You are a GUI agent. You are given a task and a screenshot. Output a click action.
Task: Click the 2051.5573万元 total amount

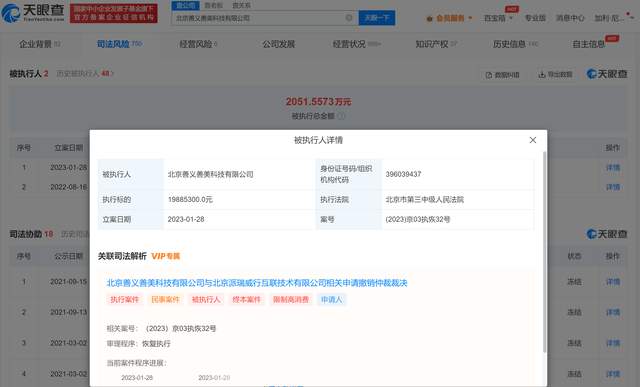pos(318,102)
